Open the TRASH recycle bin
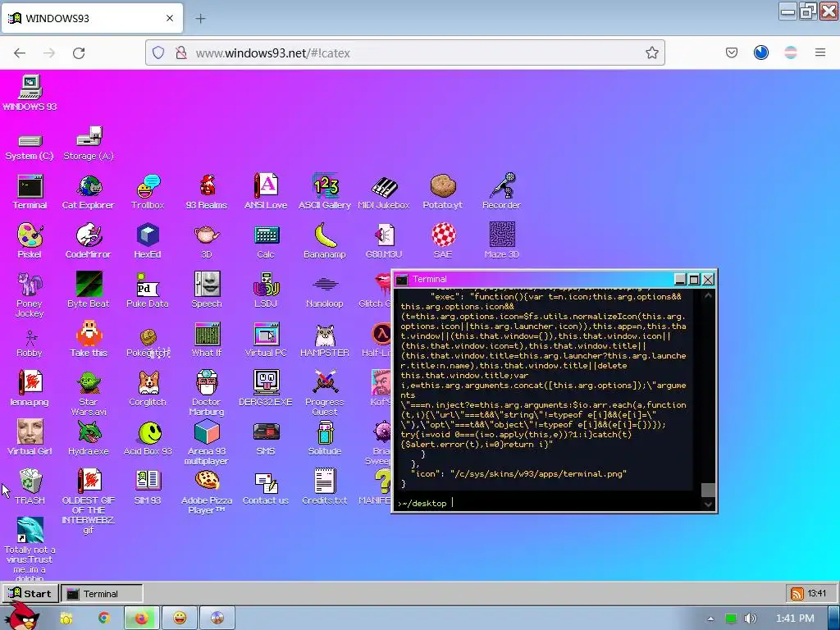 [x=30, y=486]
